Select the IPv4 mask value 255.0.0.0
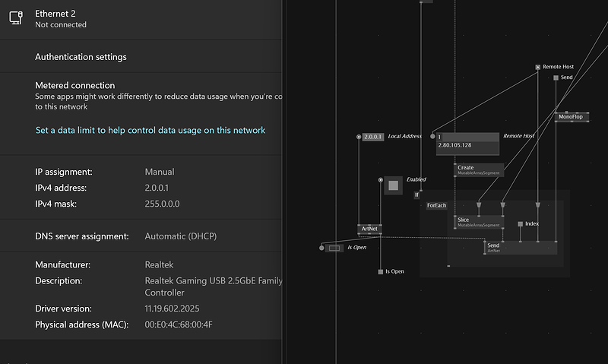Image resolution: width=608 pixels, height=364 pixels. tap(162, 204)
